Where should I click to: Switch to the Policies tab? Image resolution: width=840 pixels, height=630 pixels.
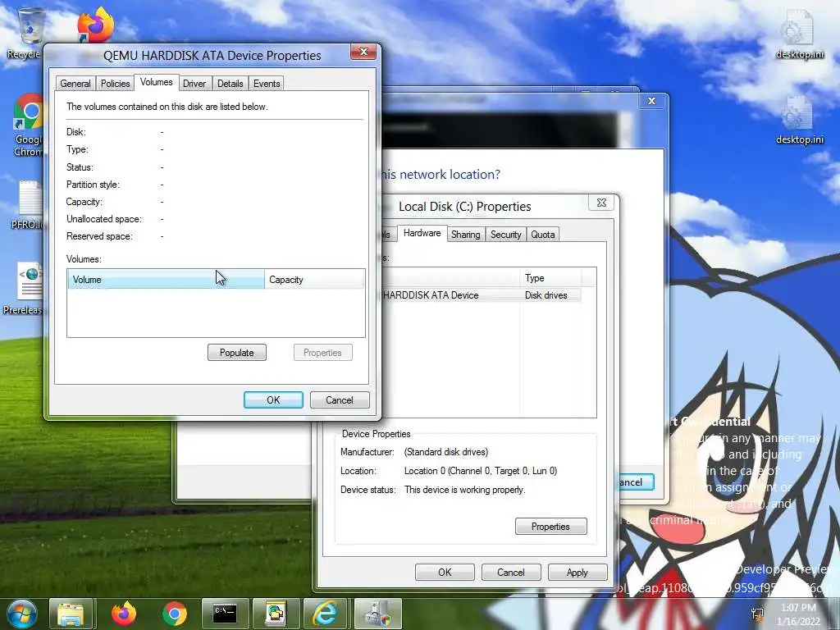pyautogui.click(x=115, y=84)
